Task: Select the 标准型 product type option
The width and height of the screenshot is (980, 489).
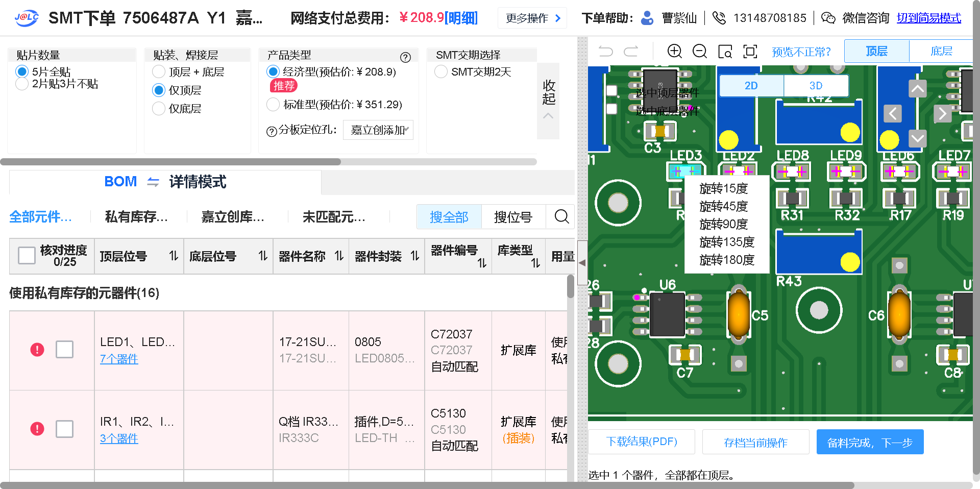Action: (x=273, y=105)
